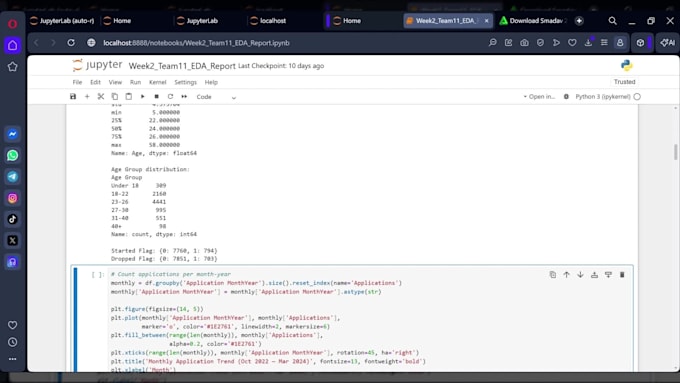Screen dimensions: 680x383
Task: Switch to JupyterLab (auto-r) browser tab
Action: (x=62, y=20)
